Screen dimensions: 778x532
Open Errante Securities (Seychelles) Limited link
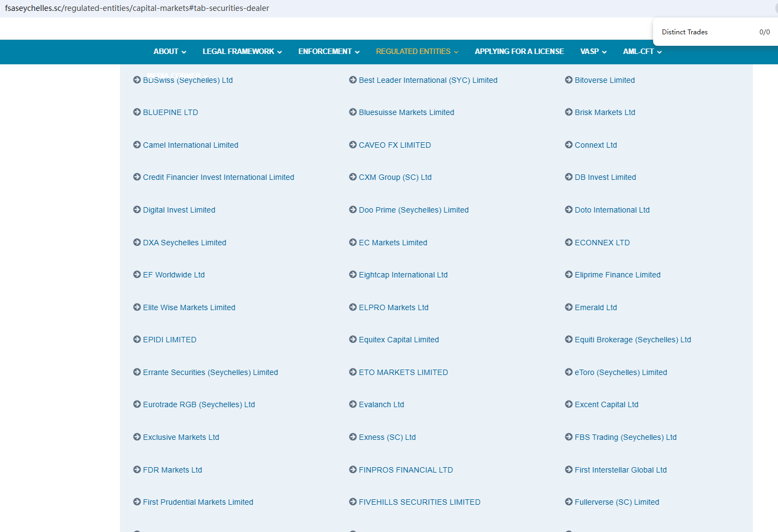[210, 372]
